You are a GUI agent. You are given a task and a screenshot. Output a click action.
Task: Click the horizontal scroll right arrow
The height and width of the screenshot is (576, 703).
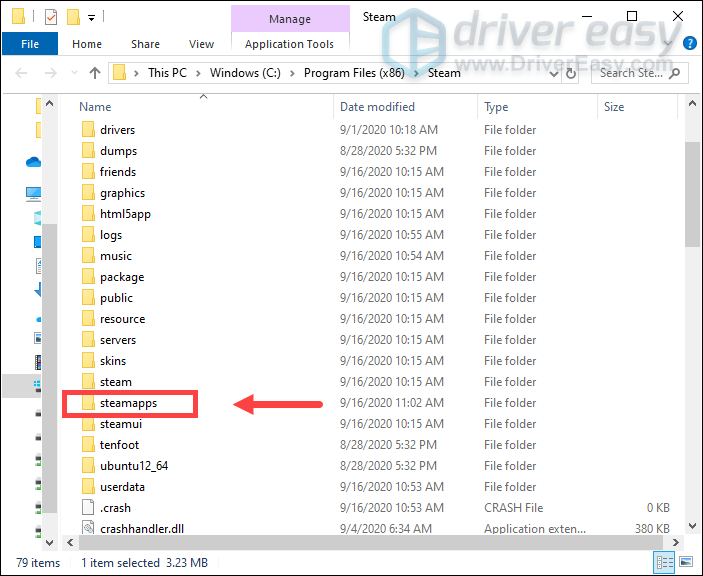coord(676,542)
